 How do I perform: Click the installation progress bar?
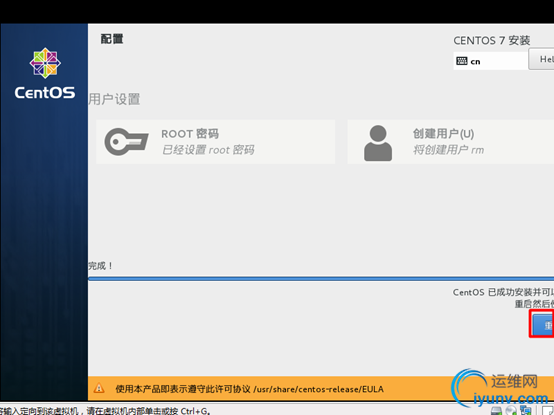tap(321, 279)
